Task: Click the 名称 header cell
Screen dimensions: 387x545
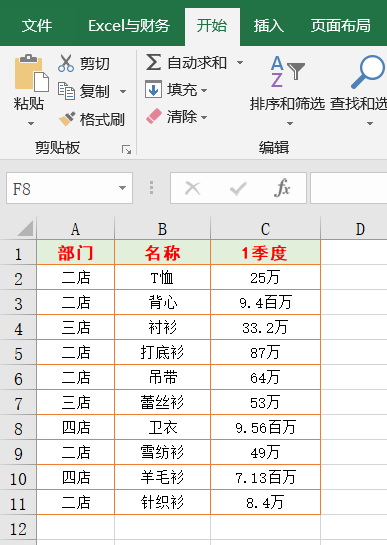Action: click(162, 253)
